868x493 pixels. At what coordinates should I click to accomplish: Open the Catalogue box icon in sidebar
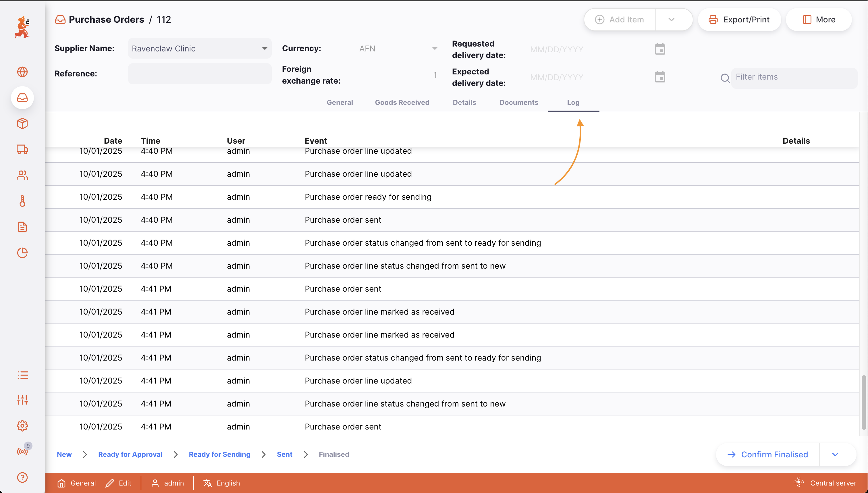(x=22, y=124)
